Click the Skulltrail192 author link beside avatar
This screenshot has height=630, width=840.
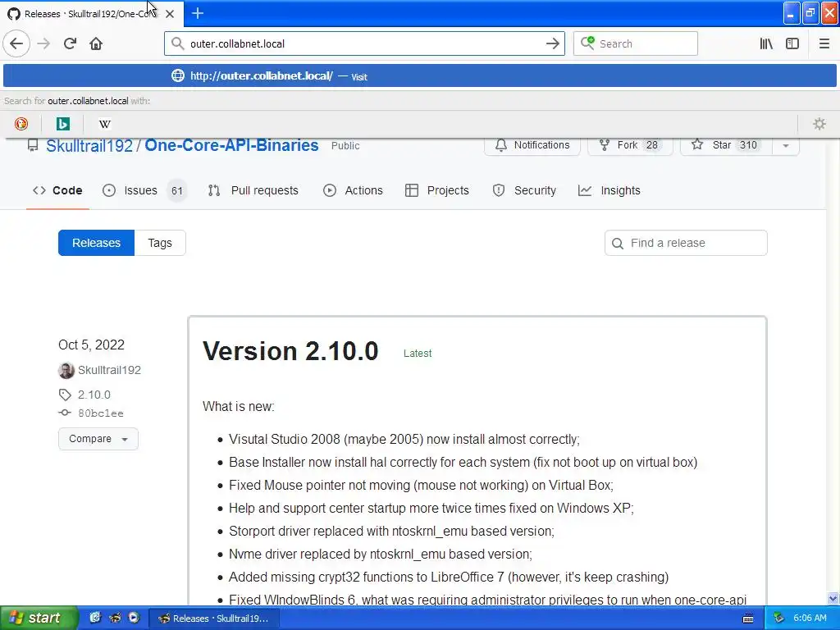point(109,370)
